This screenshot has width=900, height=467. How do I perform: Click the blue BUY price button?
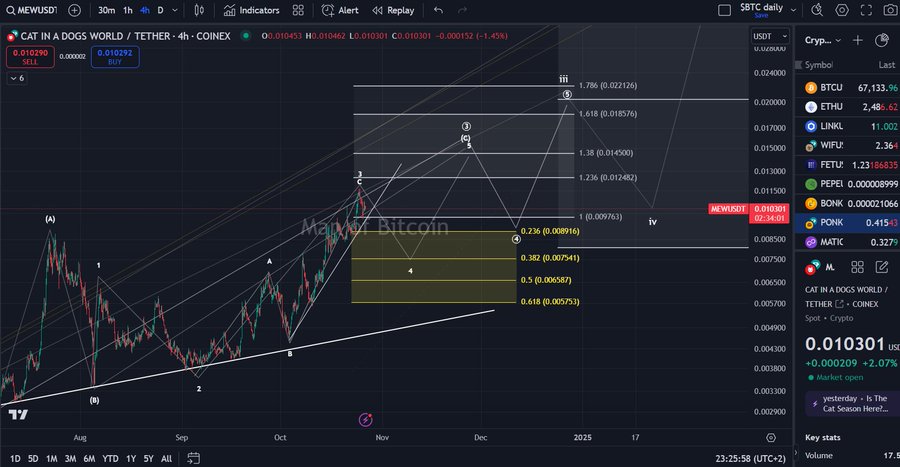(x=114, y=56)
